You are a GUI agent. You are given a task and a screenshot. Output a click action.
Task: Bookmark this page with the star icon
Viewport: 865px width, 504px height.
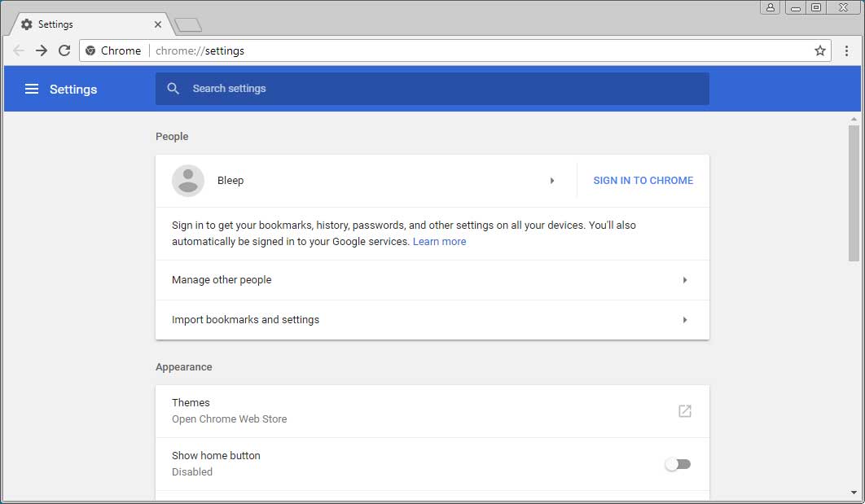820,50
